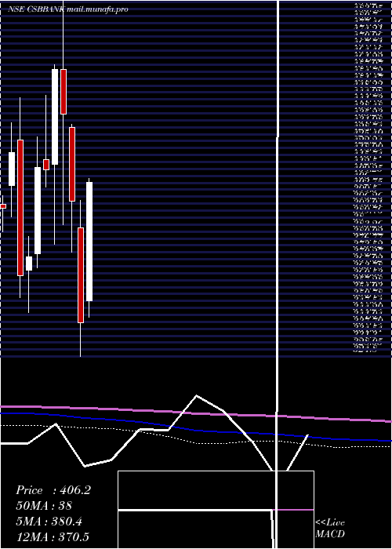Click the pink 50MA moving average line
392x549 pixels.
coord(196,413)
